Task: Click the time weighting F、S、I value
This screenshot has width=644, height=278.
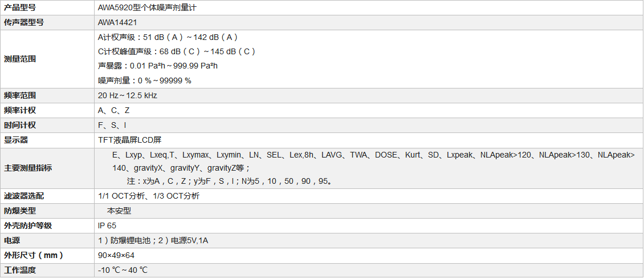Action: tap(112, 125)
